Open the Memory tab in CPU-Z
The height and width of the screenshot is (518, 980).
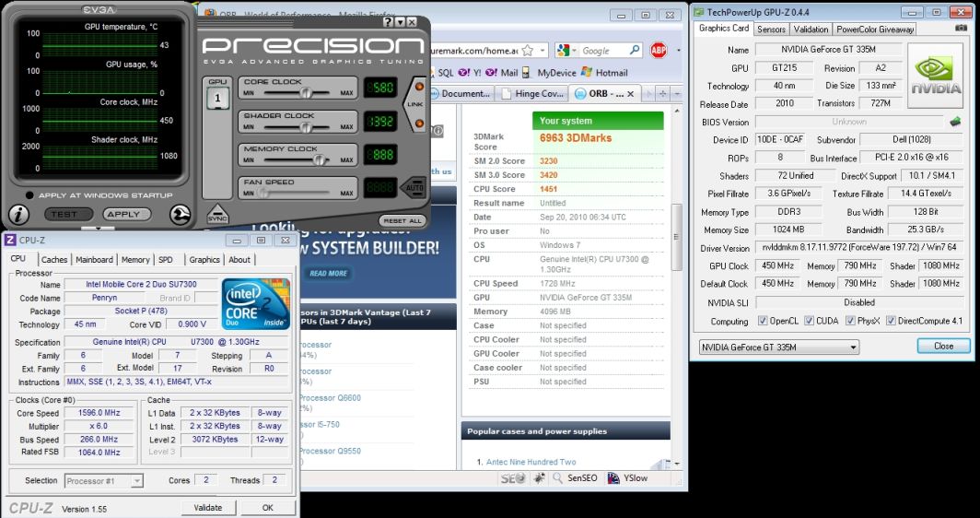pos(135,260)
